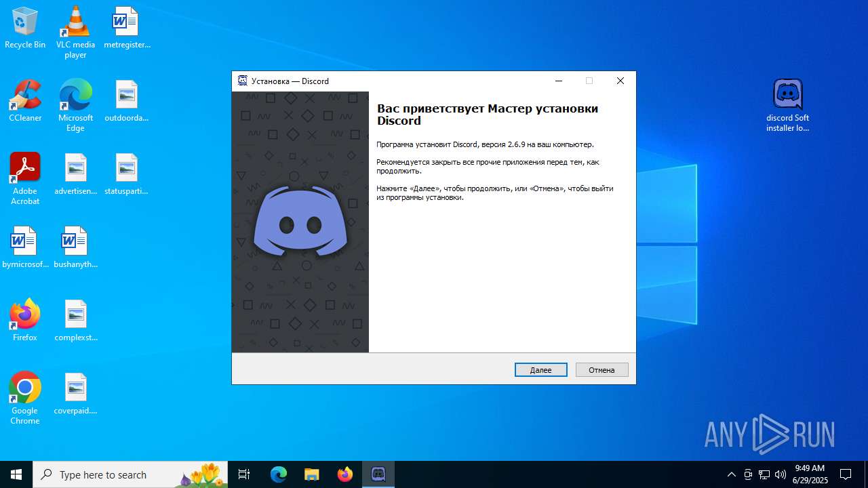Click the Далее button in installer
This screenshot has width=868, height=488.
point(540,370)
